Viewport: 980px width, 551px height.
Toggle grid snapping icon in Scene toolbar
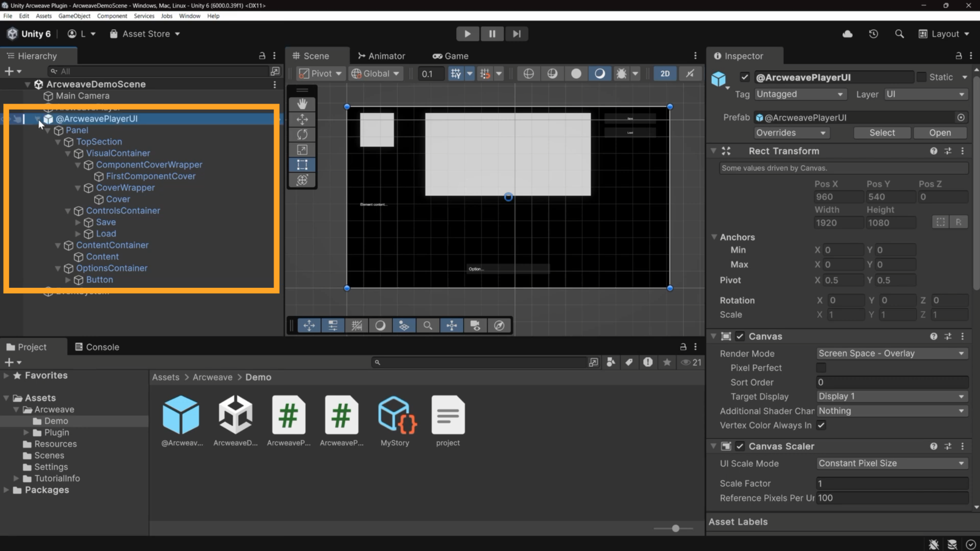[x=455, y=73]
